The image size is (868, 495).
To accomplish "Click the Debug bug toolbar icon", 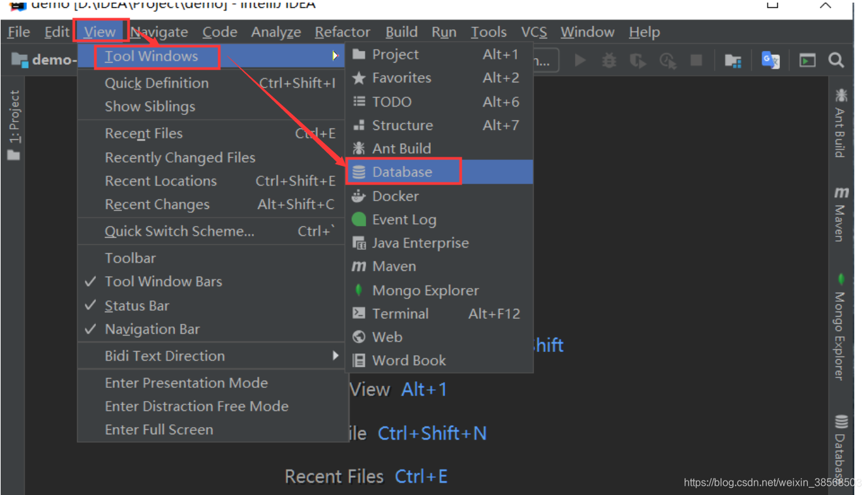I will pyautogui.click(x=609, y=61).
